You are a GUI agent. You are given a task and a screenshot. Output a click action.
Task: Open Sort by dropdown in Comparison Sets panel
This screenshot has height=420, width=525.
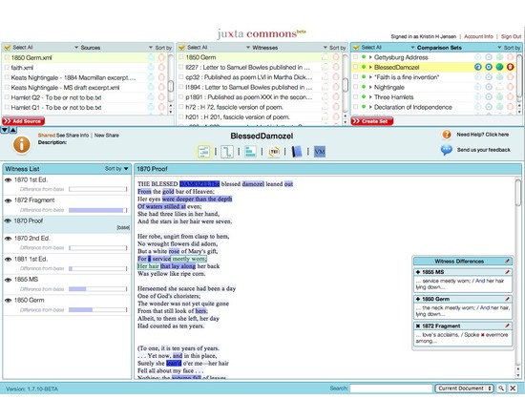click(x=510, y=48)
